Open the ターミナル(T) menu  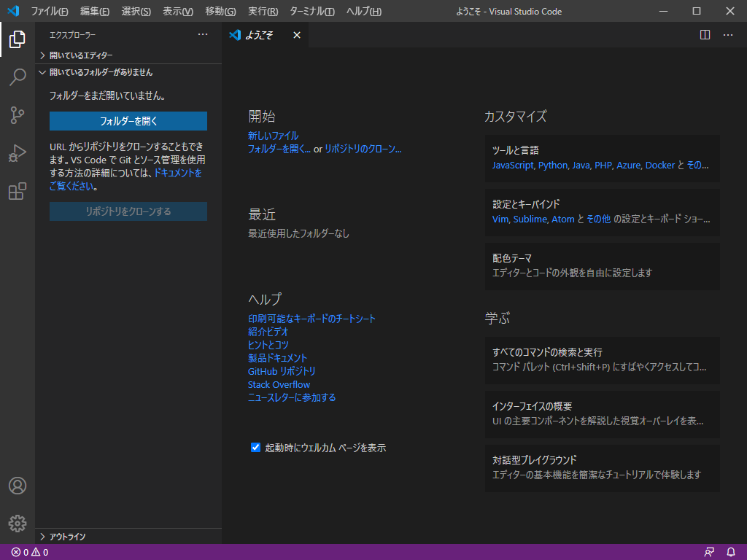click(312, 12)
